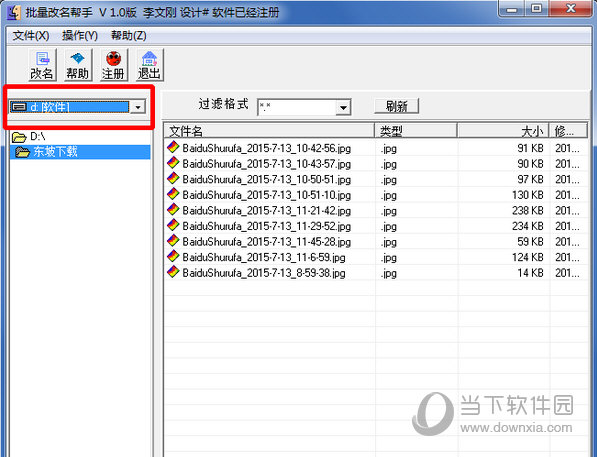Sort by 大小 column header

[503, 131]
